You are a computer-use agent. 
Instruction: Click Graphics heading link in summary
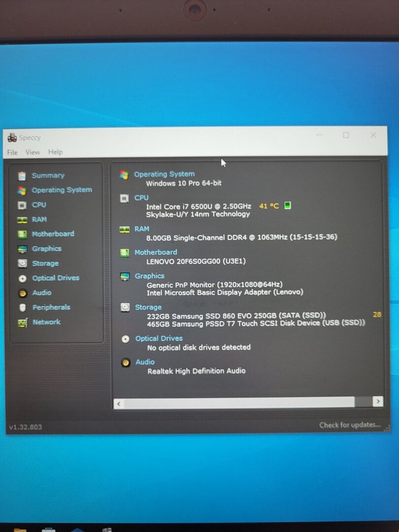coord(150,276)
